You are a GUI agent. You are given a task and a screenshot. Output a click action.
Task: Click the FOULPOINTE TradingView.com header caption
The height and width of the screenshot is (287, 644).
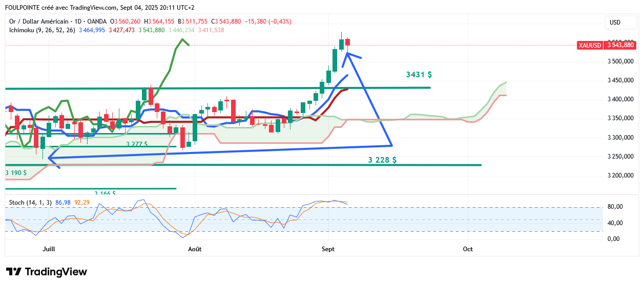(99, 7)
